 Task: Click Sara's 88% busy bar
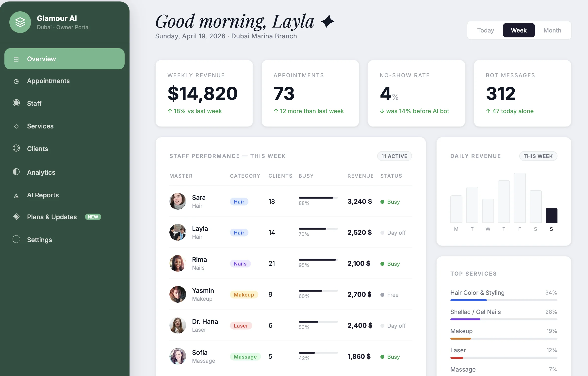[318, 198]
